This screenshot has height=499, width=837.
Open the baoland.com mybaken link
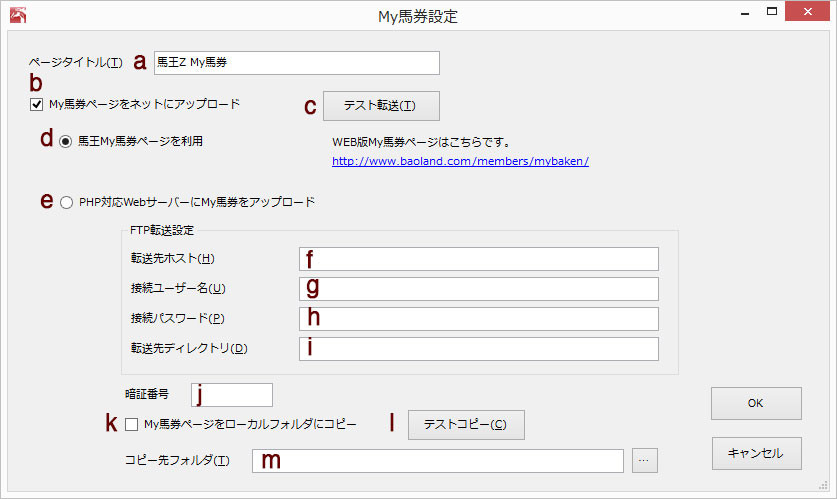coord(460,161)
